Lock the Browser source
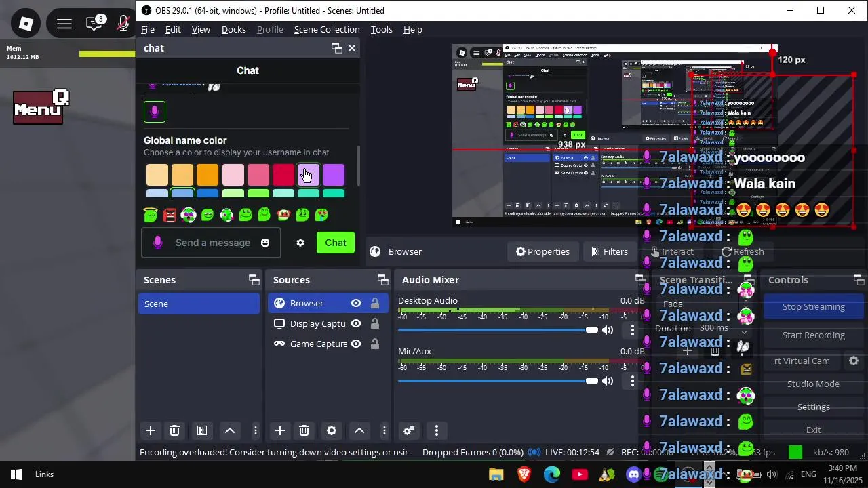The image size is (868, 488). (x=375, y=303)
